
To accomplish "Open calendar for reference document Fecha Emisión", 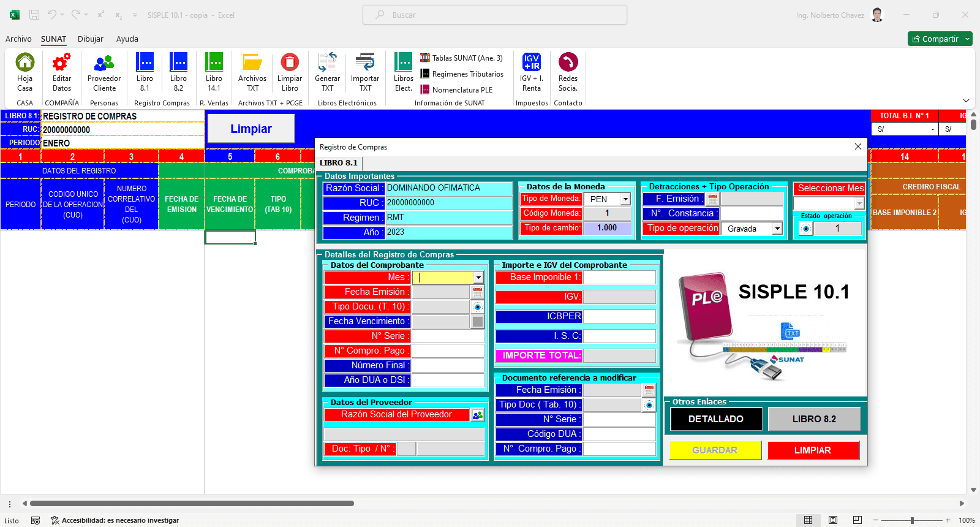I will point(649,390).
